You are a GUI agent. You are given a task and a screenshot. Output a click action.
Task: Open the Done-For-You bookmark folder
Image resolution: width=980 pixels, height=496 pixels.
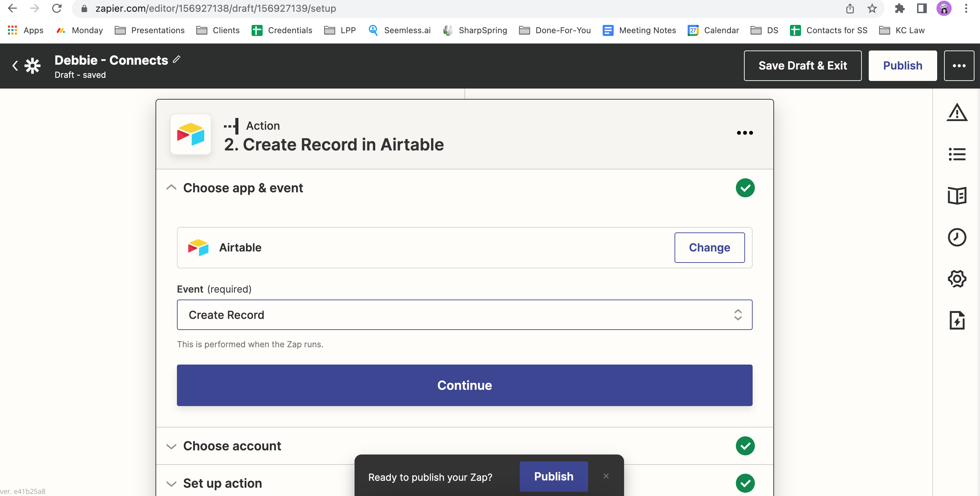pos(555,30)
